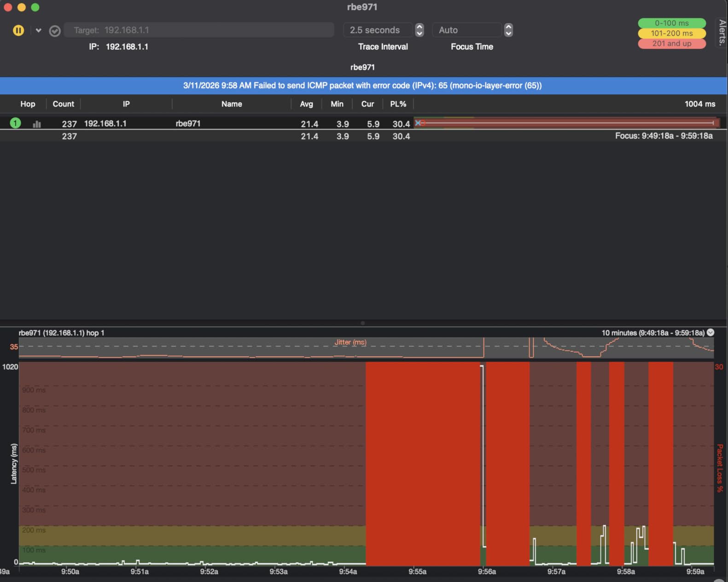Open the dropdown arrow next to pause button
Viewport: 728px width, 582px height.
(38, 30)
